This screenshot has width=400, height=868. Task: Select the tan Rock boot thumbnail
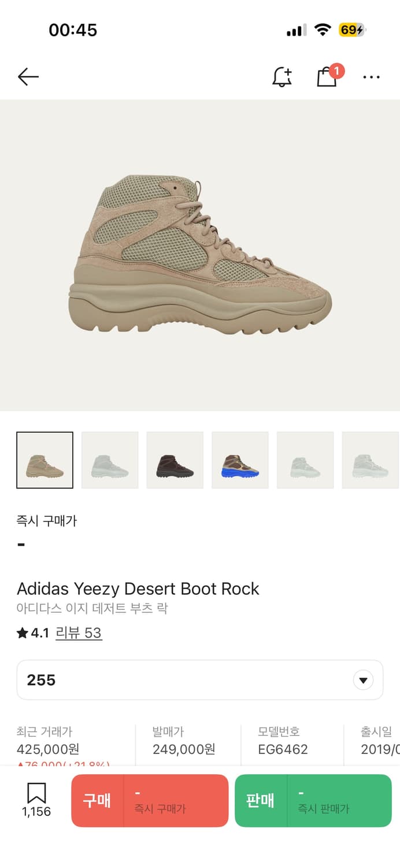tap(45, 460)
